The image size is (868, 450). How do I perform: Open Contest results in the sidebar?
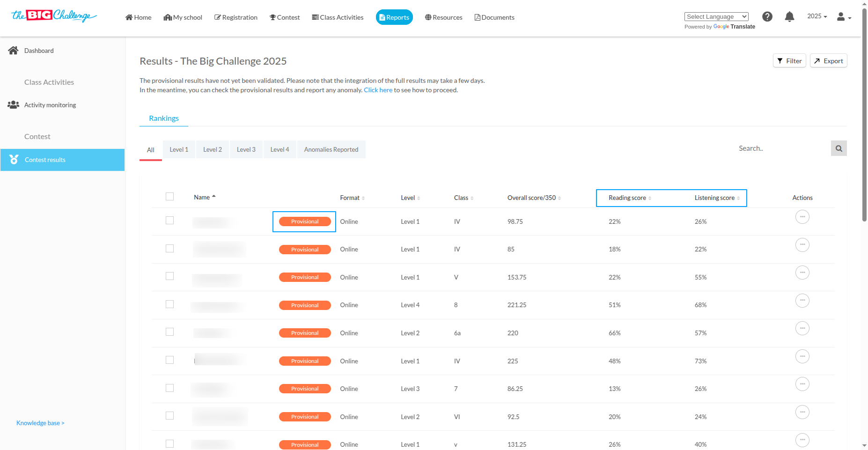[x=62, y=160]
